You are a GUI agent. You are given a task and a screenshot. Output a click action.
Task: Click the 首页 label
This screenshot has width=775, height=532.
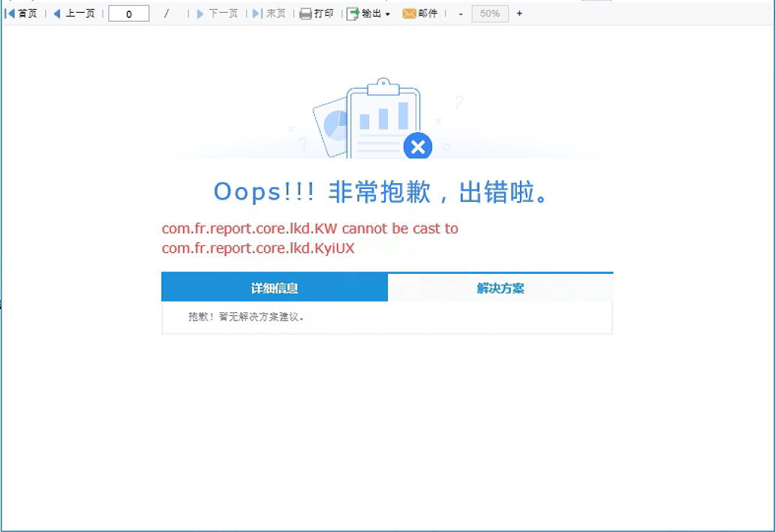pyautogui.click(x=28, y=14)
